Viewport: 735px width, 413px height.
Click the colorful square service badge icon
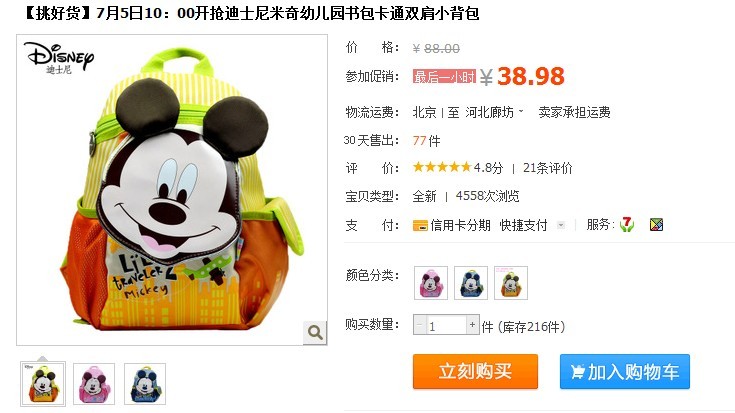coord(656,225)
